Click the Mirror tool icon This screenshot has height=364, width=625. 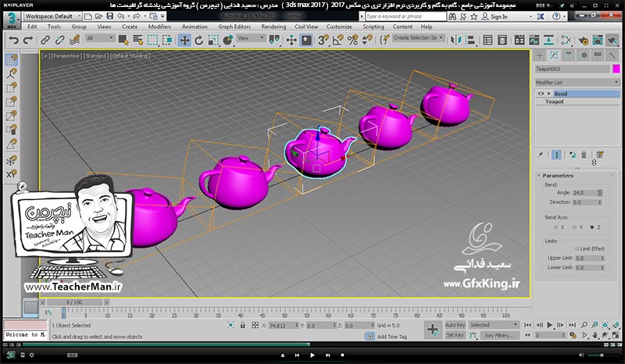point(455,40)
